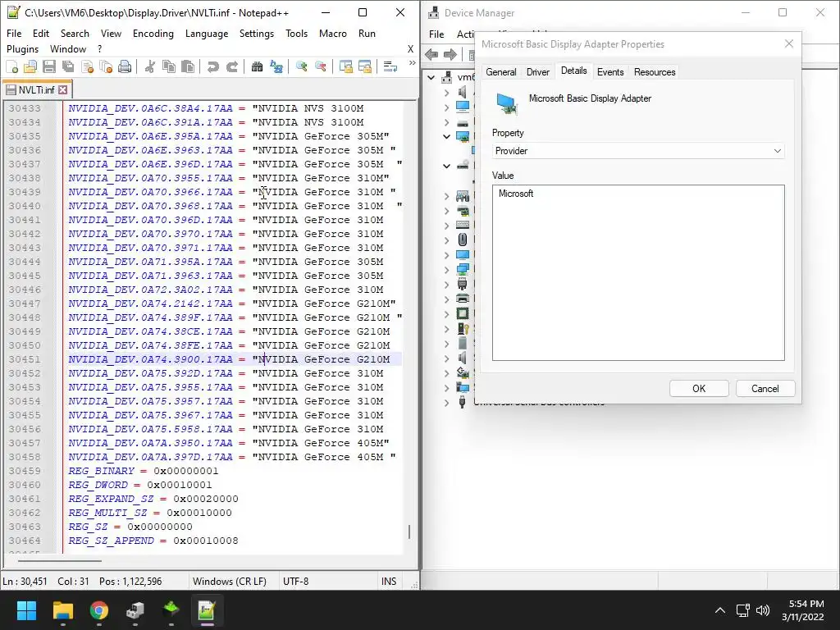
Task: Close the NVLTi.inf tab with its red X
Action: (62, 89)
